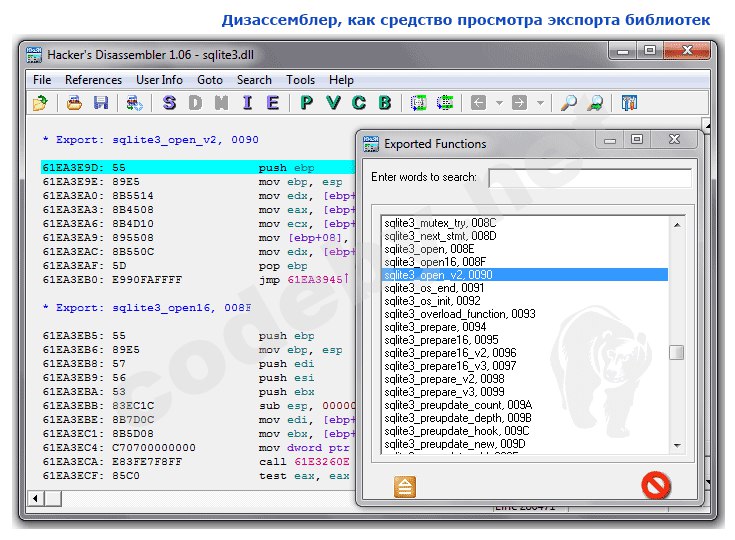The image size is (735, 540).
Task: Click the Enter words to search field
Action: click(590, 178)
